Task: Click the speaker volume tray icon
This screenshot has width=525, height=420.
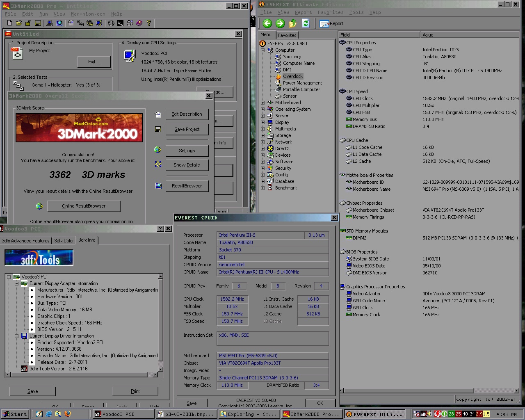Action: [x=430, y=414]
